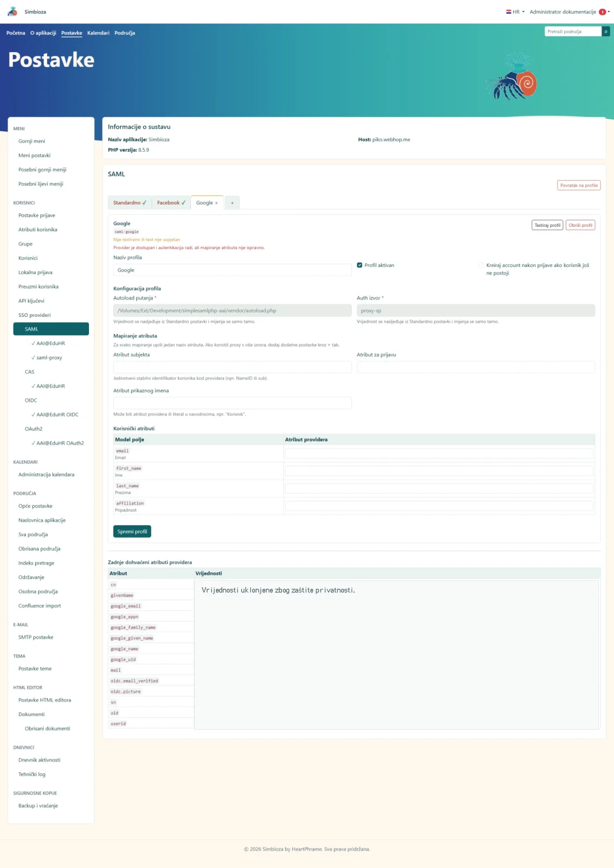
Task: Click Spremi profil button
Action: [x=132, y=532]
